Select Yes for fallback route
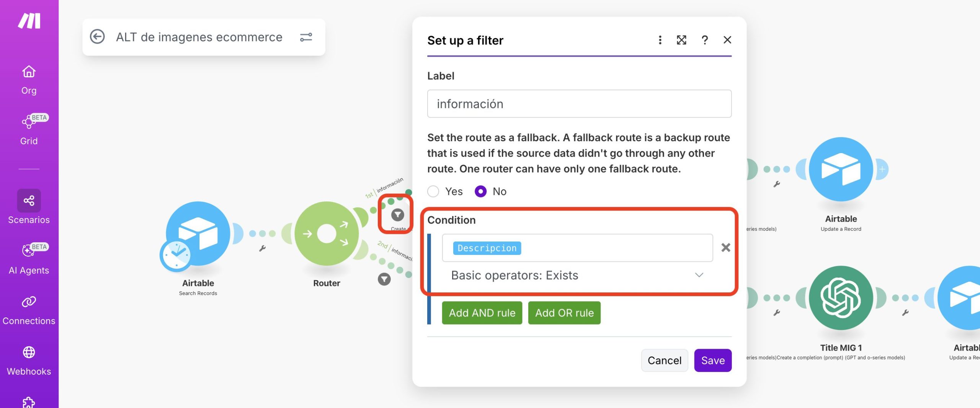980x408 pixels. pos(433,191)
